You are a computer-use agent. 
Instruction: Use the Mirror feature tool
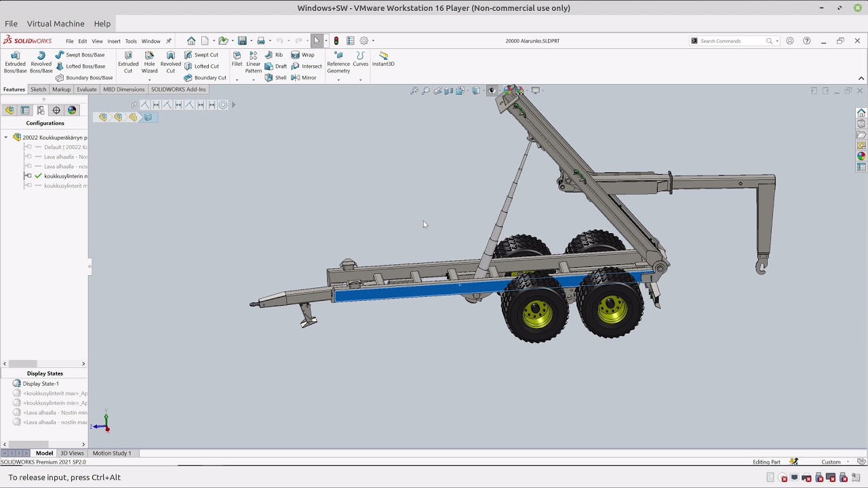303,78
